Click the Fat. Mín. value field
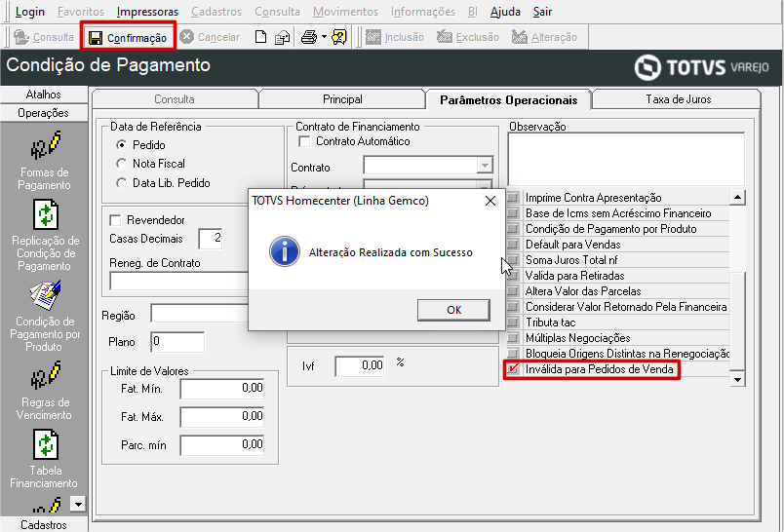Viewport: 784px width, 532px height. coord(222,389)
